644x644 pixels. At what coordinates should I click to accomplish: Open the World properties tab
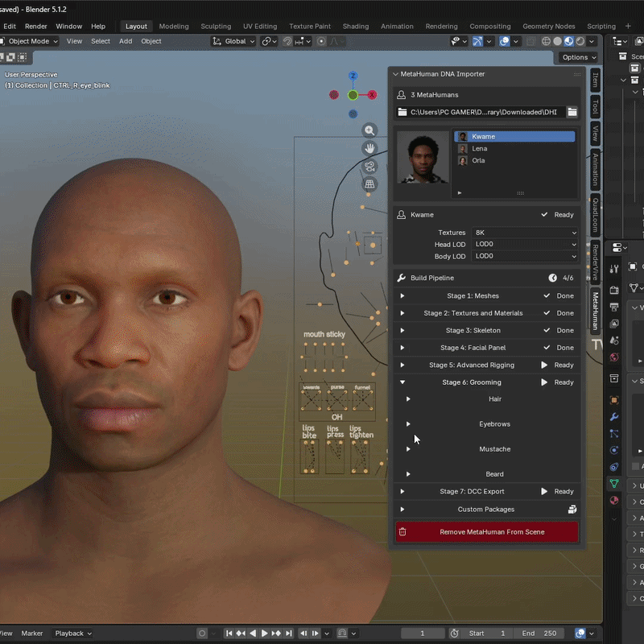click(x=614, y=357)
